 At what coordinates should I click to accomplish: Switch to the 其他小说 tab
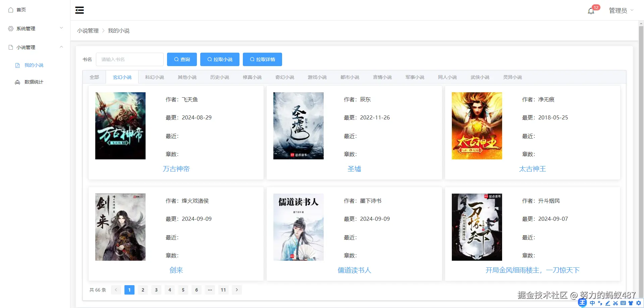point(187,77)
